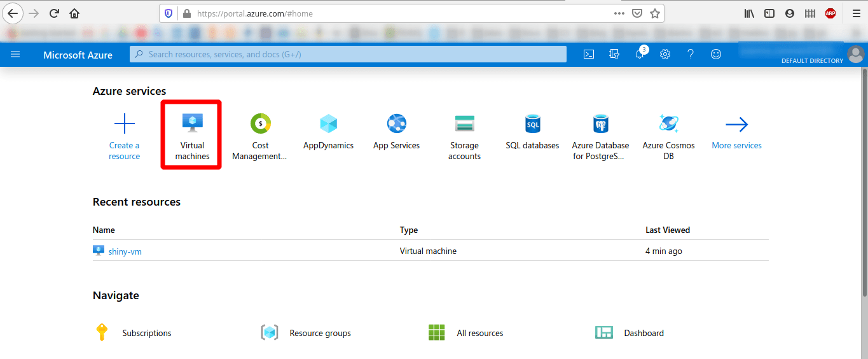Open Firefox library icon

pyautogui.click(x=749, y=13)
